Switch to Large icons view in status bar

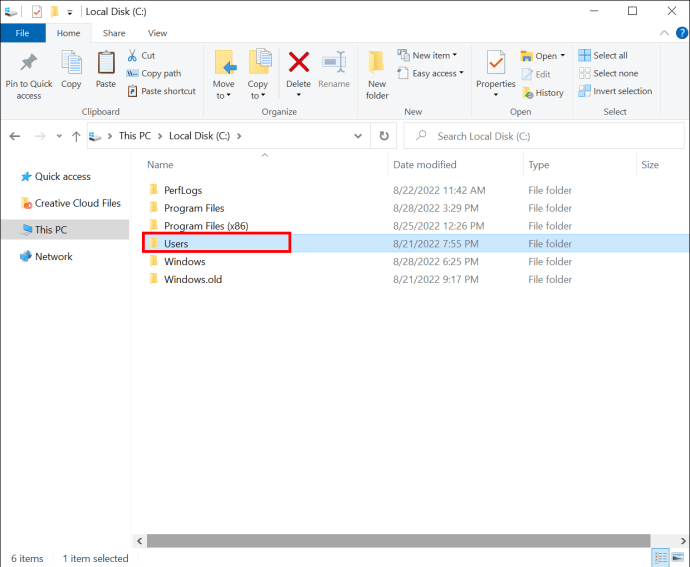(678, 558)
